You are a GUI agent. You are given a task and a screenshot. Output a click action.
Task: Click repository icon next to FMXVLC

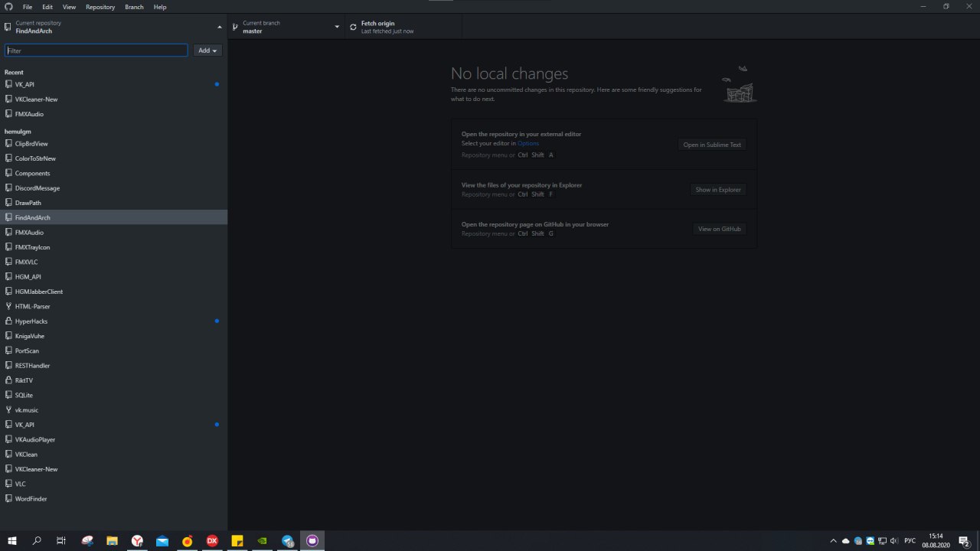(8, 262)
